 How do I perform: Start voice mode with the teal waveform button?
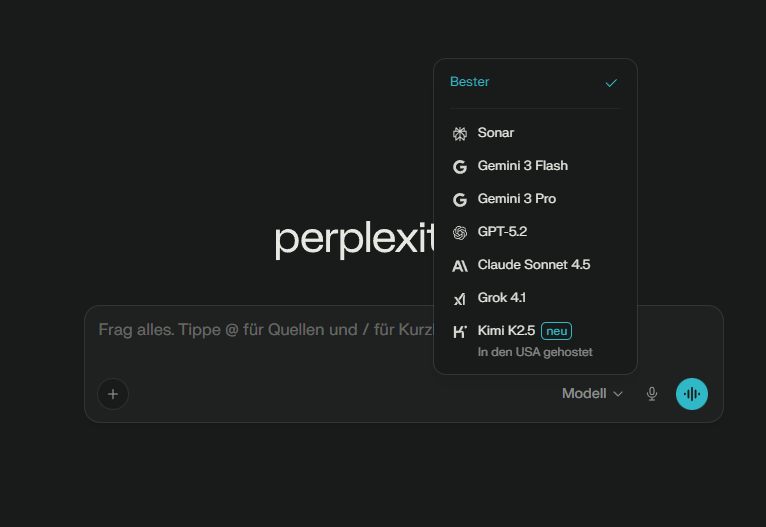point(692,394)
